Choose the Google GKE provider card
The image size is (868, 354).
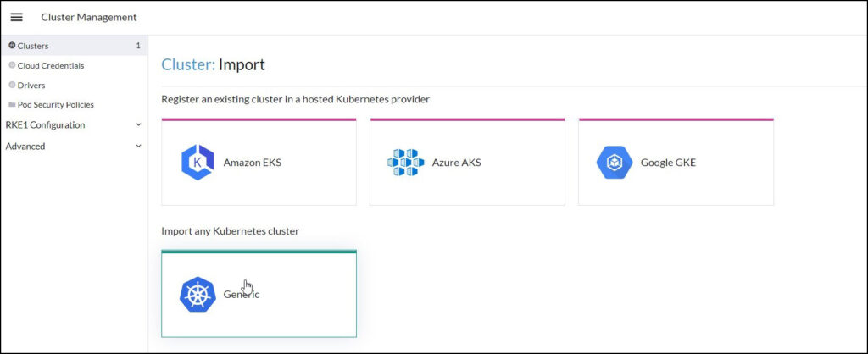(x=676, y=163)
